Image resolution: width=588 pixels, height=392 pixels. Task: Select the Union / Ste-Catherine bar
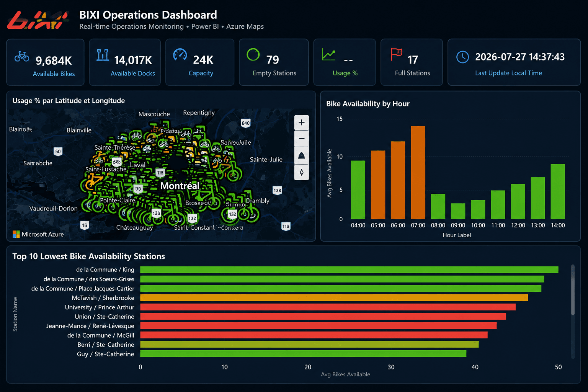click(323, 316)
